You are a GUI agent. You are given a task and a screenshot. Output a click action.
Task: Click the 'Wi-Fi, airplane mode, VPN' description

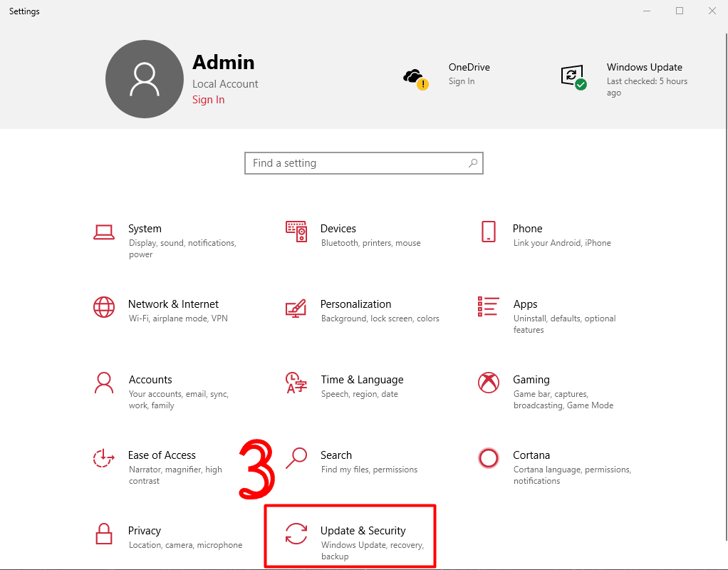point(178,318)
